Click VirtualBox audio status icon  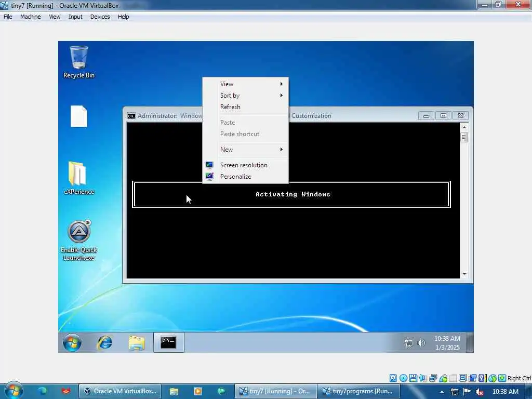pos(423,378)
